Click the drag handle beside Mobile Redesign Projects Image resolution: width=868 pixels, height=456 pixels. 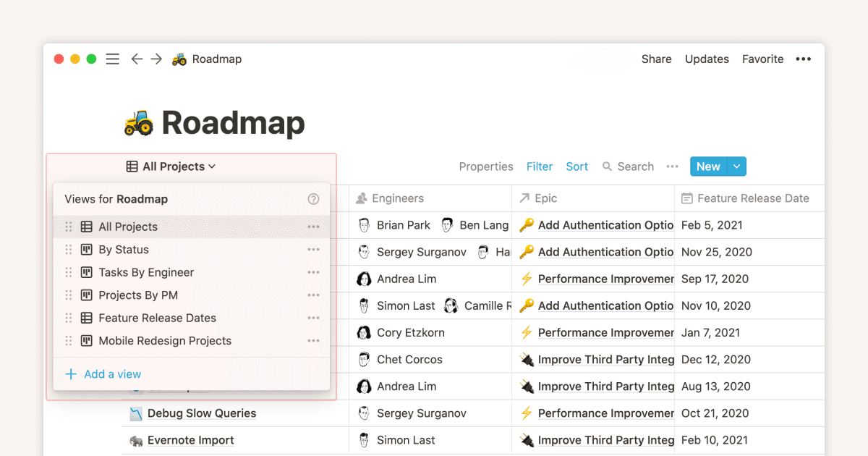pos(69,340)
